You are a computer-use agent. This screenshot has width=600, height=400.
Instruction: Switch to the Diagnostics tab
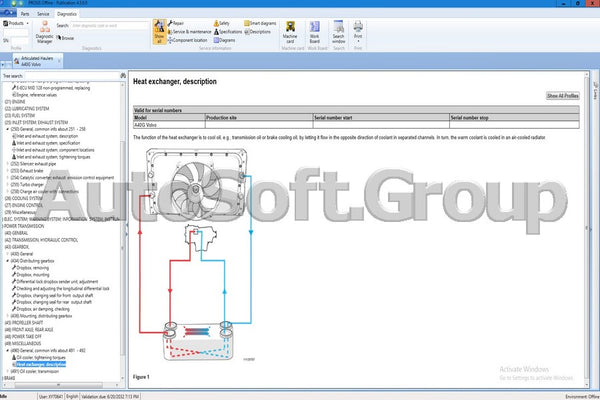67,14
